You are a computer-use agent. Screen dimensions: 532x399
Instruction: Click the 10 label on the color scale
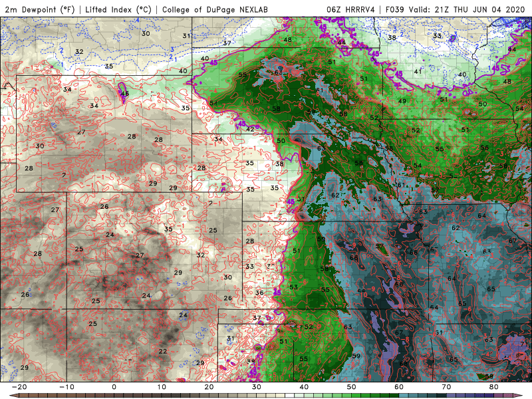click(162, 387)
